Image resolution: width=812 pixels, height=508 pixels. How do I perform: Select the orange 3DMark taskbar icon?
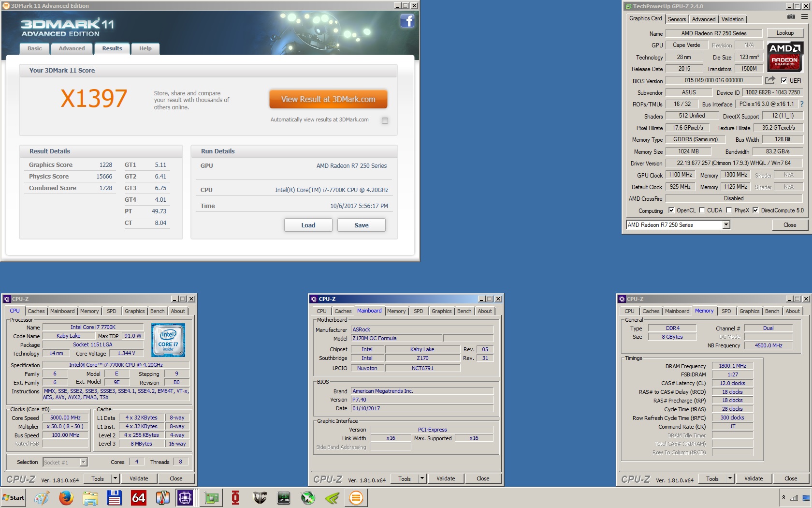point(356,498)
